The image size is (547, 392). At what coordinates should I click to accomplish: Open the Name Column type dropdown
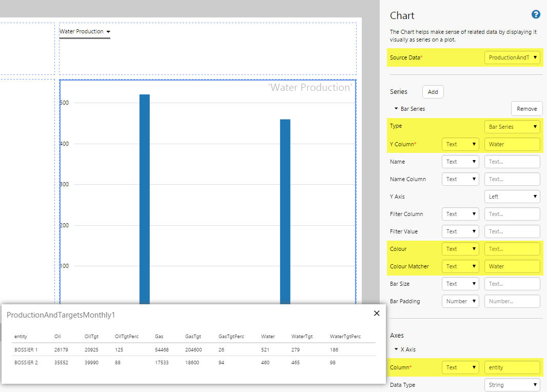[x=460, y=179]
